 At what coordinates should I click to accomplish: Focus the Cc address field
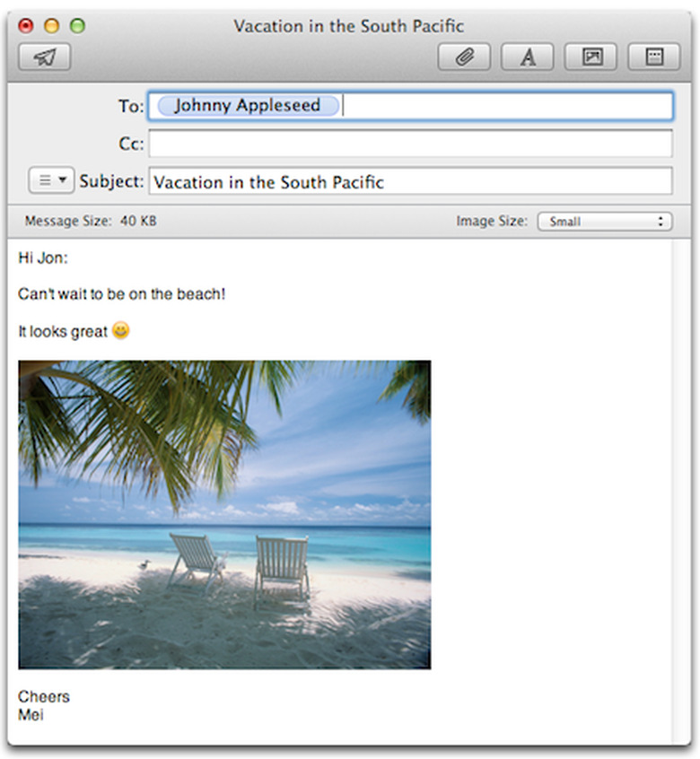(x=410, y=144)
